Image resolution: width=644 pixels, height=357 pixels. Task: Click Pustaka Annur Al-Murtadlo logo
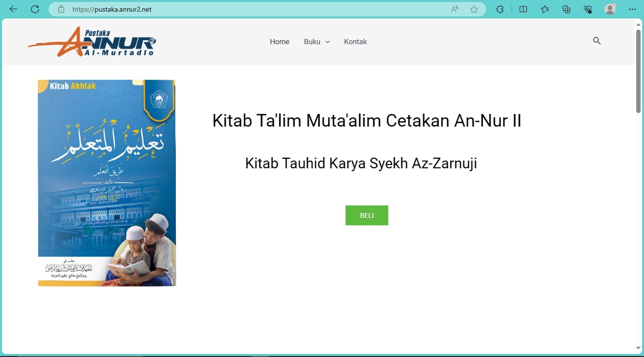pos(92,41)
